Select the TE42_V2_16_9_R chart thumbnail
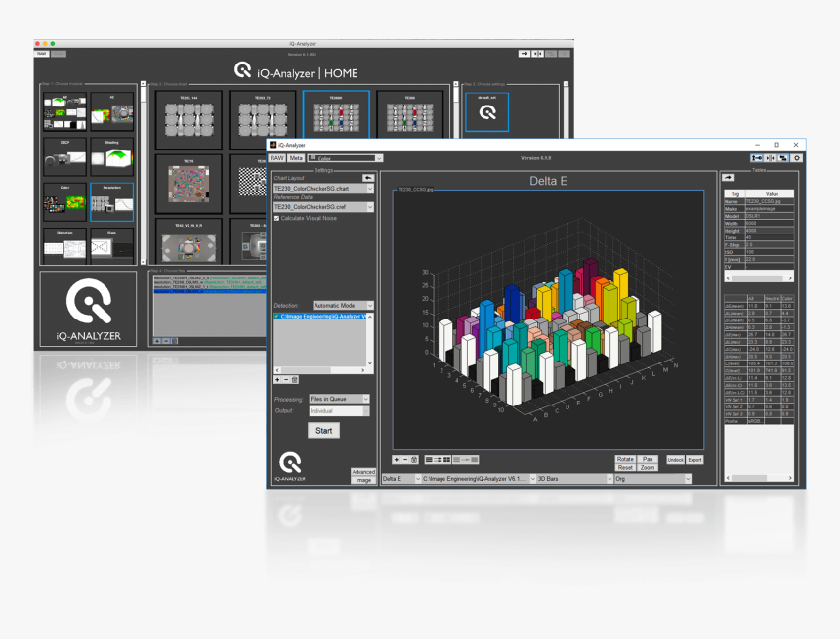 point(189,240)
